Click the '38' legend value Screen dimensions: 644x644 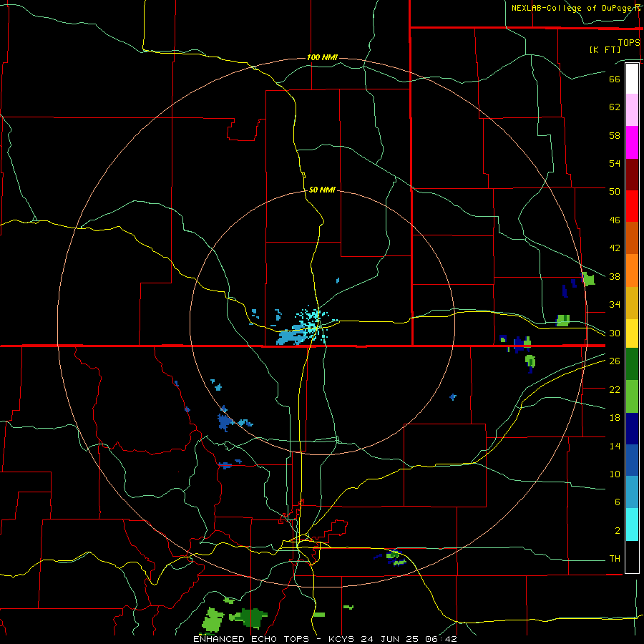click(x=615, y=276)
